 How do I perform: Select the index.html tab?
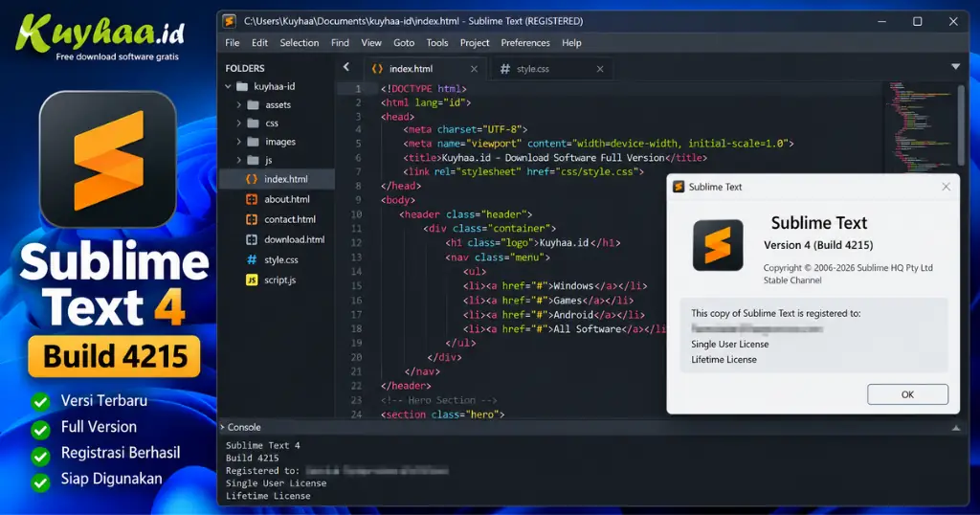(x=425, y=69)
